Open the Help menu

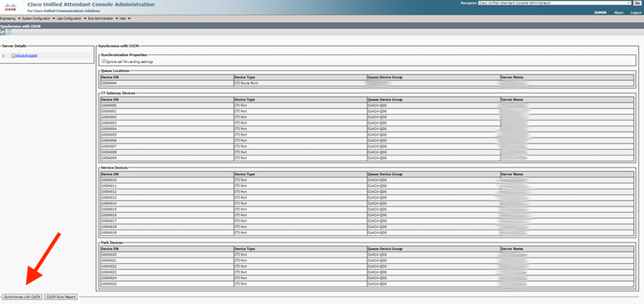(x=125, y=19)
